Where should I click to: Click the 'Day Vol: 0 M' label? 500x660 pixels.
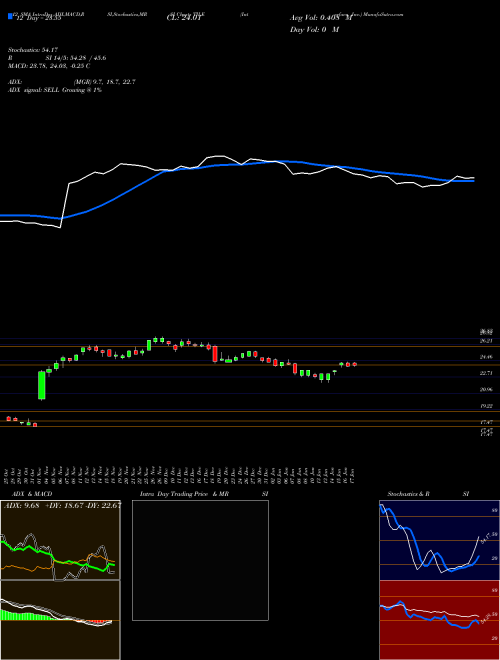tap(314, 29)
